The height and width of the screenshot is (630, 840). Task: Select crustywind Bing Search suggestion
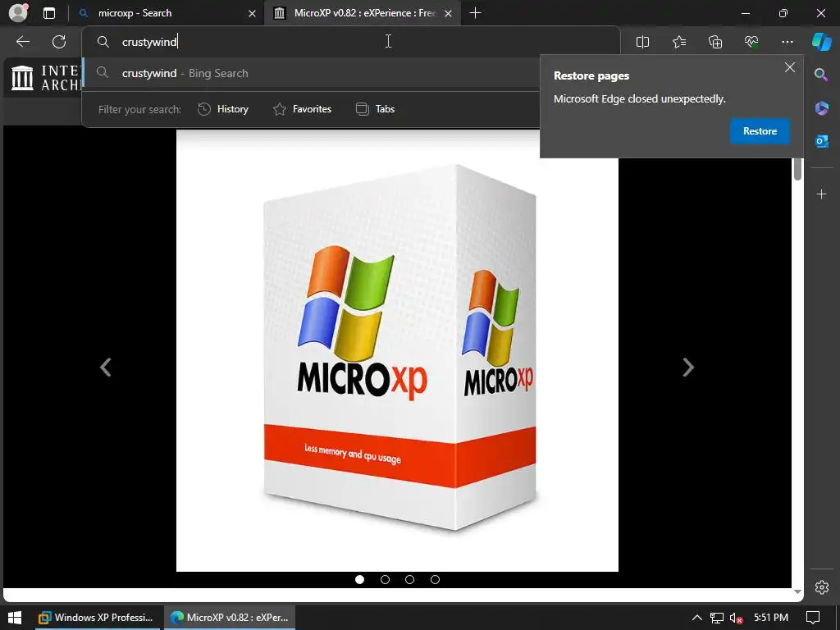pyautogui.click(x=312, y=73)
